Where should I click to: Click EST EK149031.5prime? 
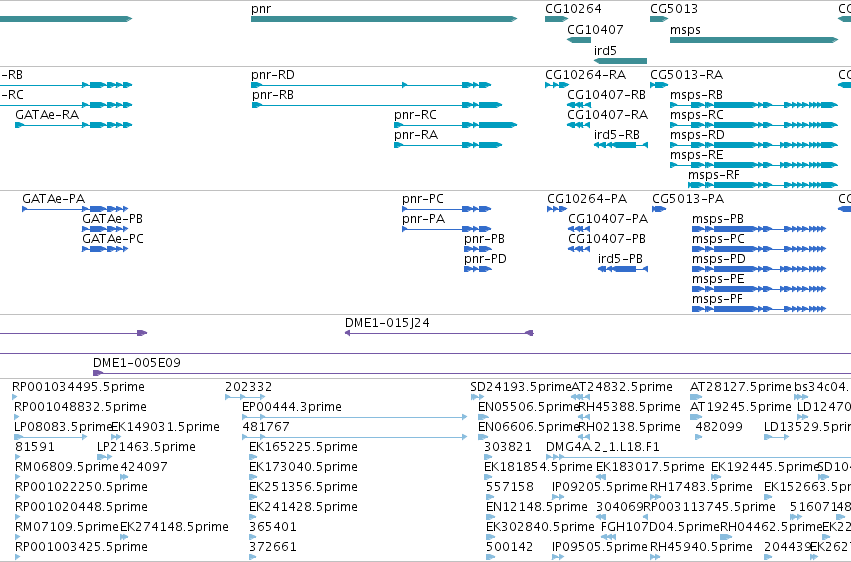(x=165, y=427)
